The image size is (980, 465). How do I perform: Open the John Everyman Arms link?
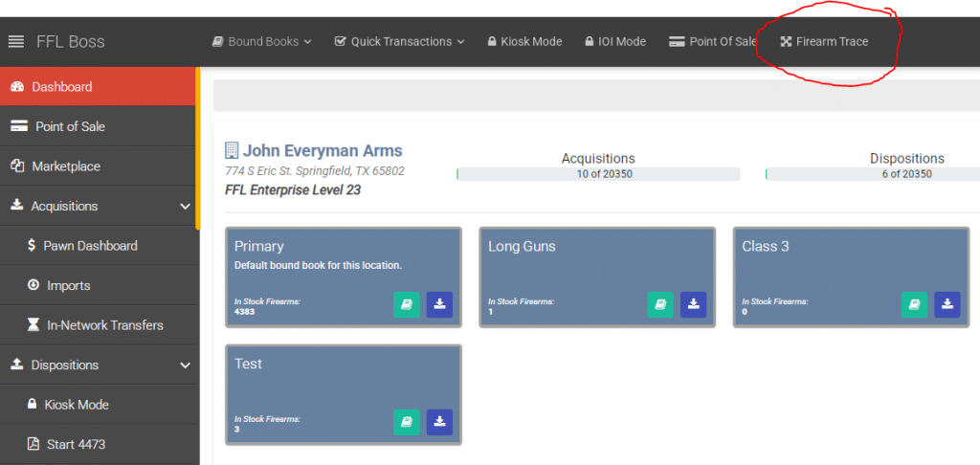[x=322, y=151]
